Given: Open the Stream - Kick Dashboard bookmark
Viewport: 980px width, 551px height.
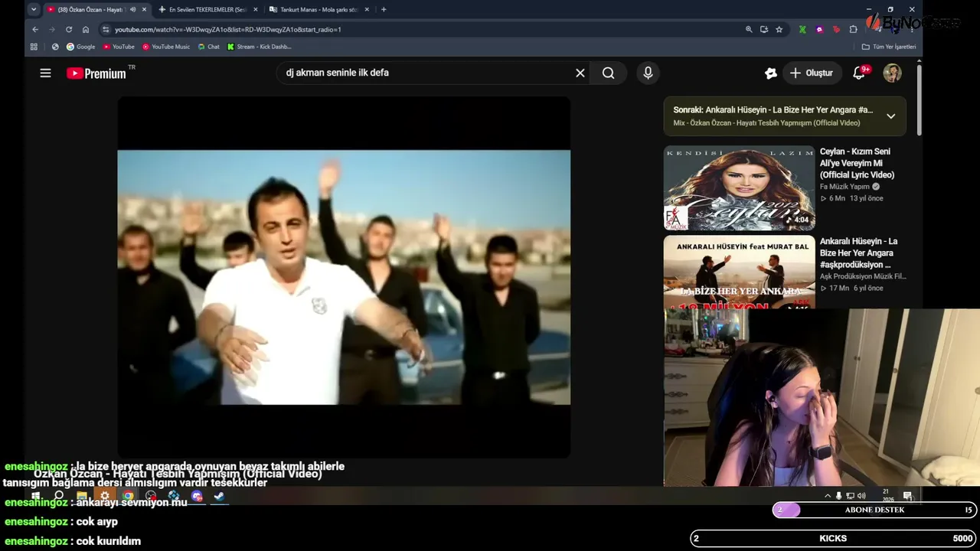Looking at the screenshot, I should (259, 47).
